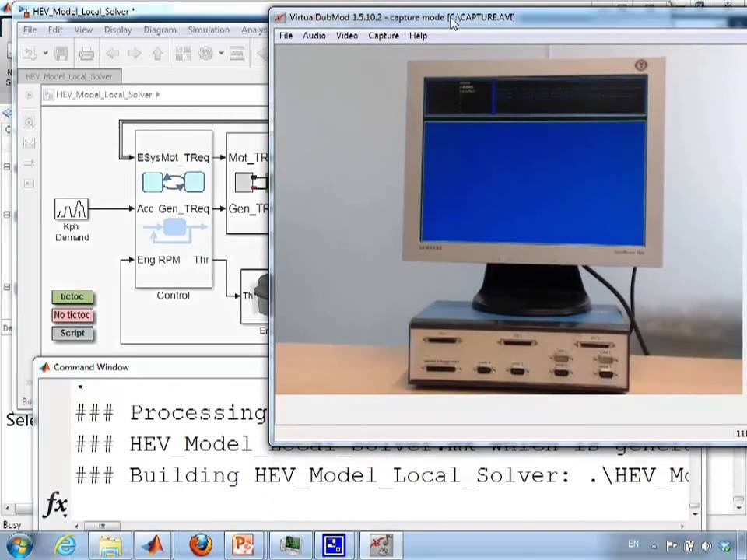
Task: Show hidden tray icons arrow
Action: (x=654, y=546)
